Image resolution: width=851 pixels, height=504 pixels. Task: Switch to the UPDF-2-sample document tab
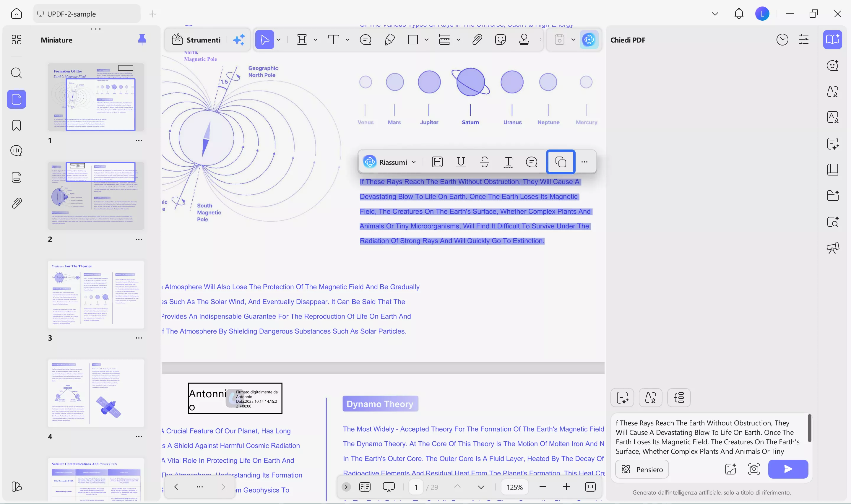tap(86, 14)
